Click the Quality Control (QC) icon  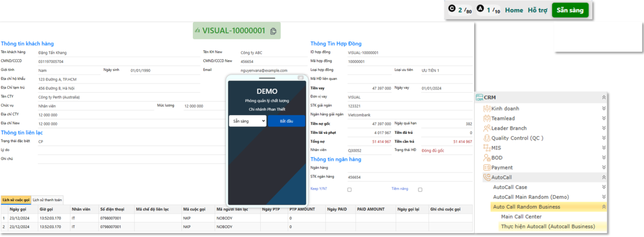pos(487,138)
